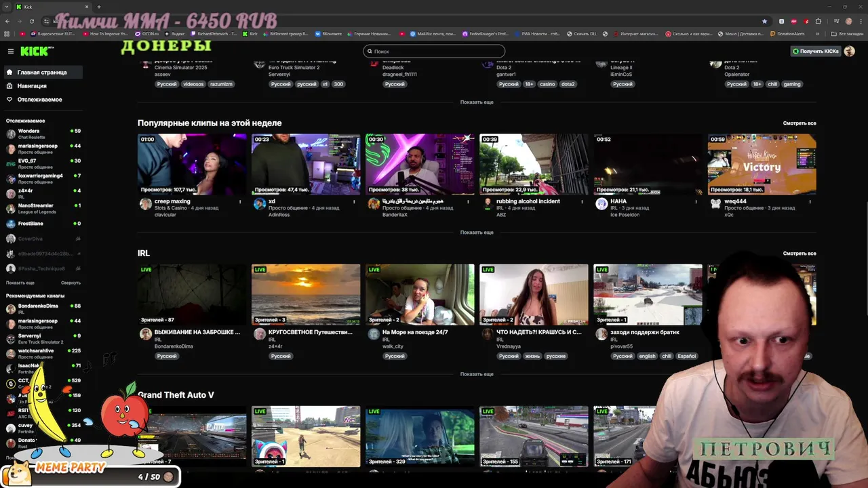The height and width of the screenshot is (488, 868).
Task: Open the hamburger menu beside KICK logo
Action: (10, 51)
